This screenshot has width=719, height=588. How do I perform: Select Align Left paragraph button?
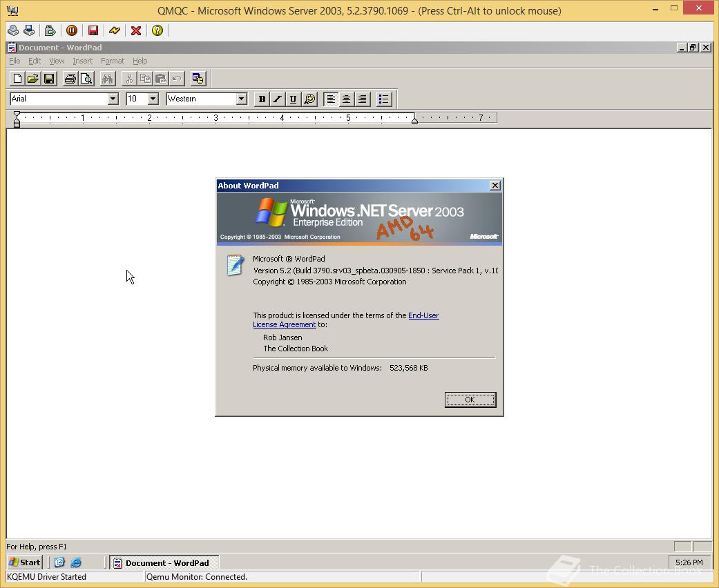(331, 99)
